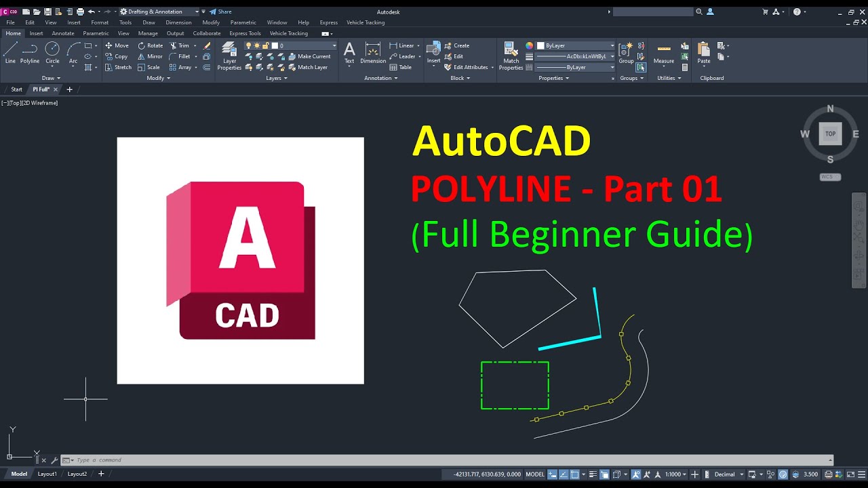Open the Decimal units dropdown
868x488 pixels.
[729, 474]
